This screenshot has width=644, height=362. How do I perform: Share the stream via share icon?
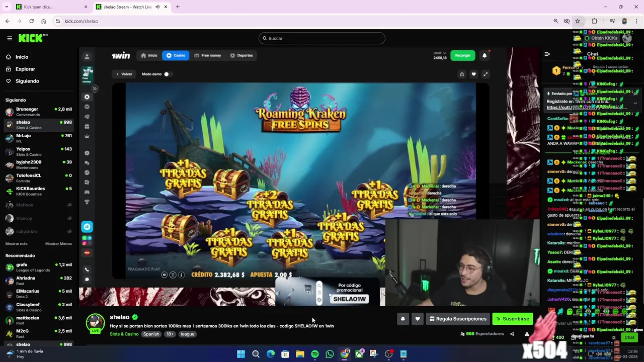(512, 334)
